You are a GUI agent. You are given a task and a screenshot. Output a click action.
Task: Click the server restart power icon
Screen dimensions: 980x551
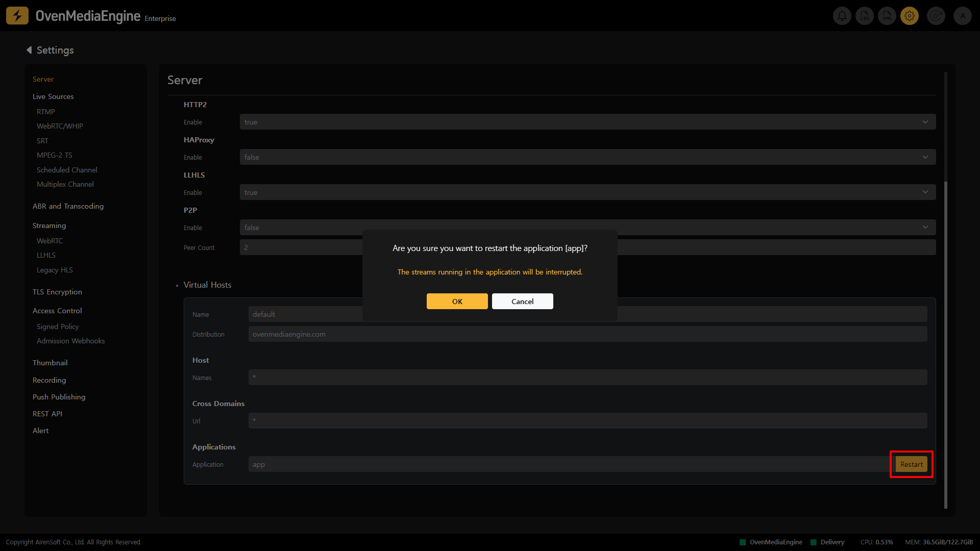936,16
